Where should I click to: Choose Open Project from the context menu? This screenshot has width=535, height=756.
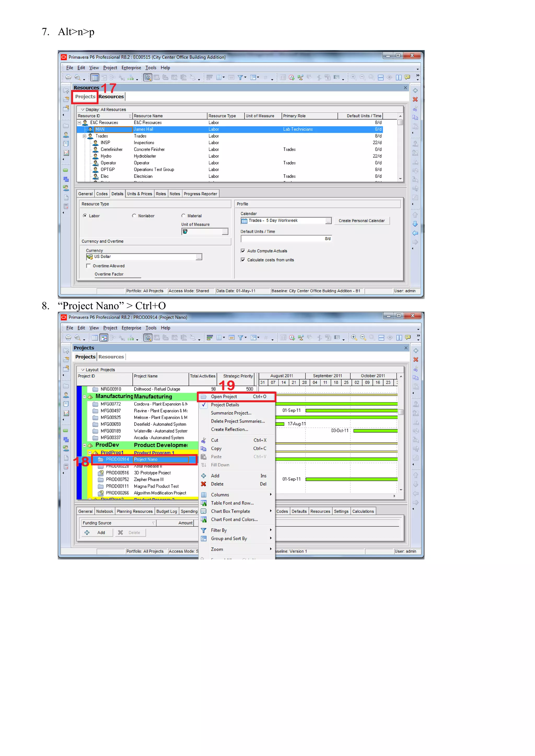coord(237,397)
